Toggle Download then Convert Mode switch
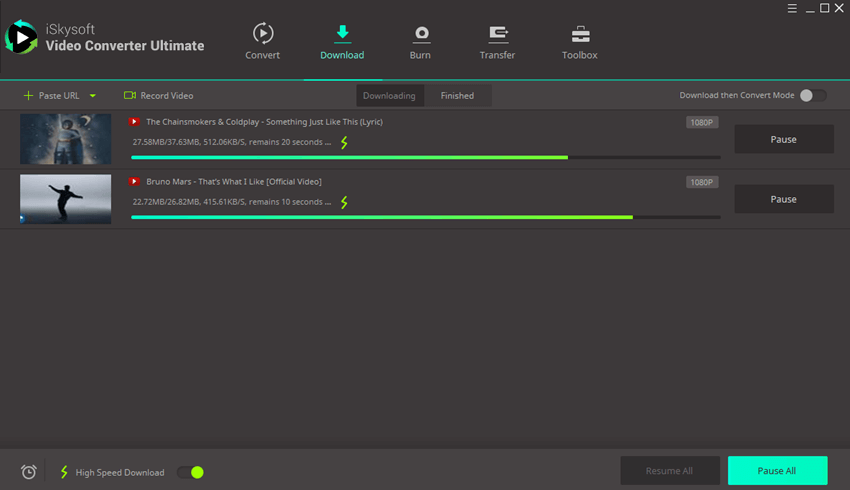The width and height of the screenshot is (850, 490). coord(813,95)
